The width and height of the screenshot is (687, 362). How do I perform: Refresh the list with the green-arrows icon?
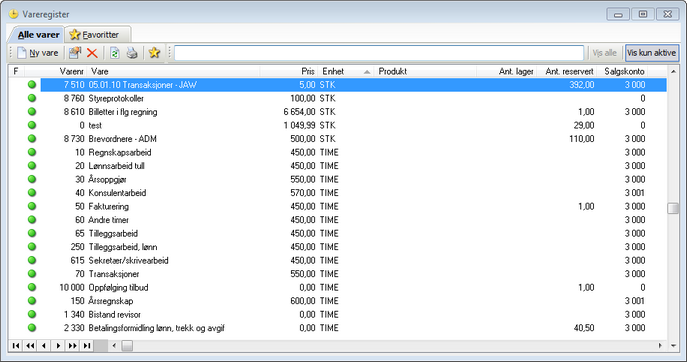(115, 53)
